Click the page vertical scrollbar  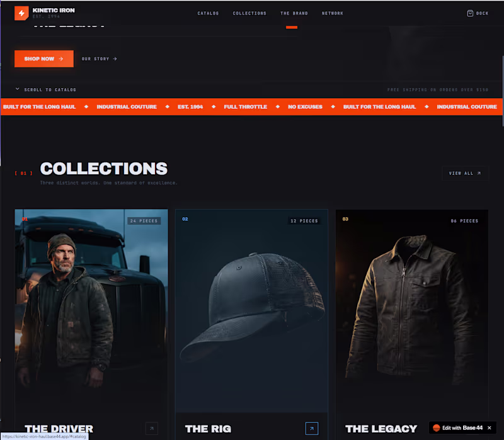[x=502, y=91]
